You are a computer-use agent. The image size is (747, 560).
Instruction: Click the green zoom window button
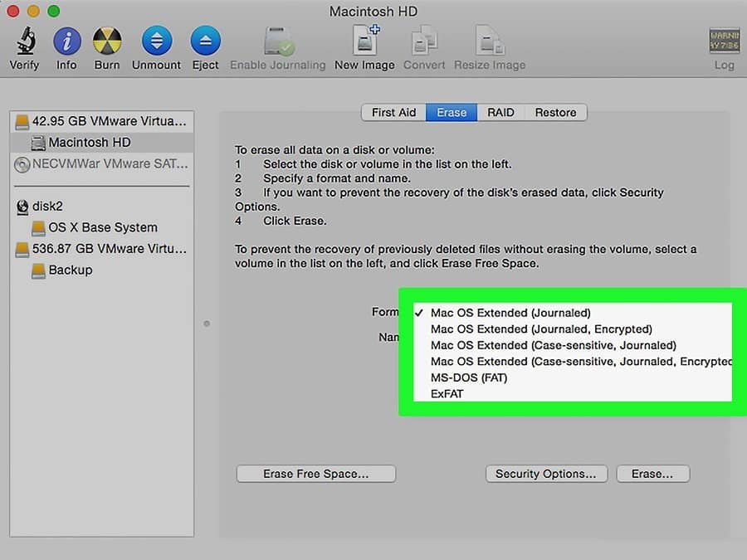[54, 11]
